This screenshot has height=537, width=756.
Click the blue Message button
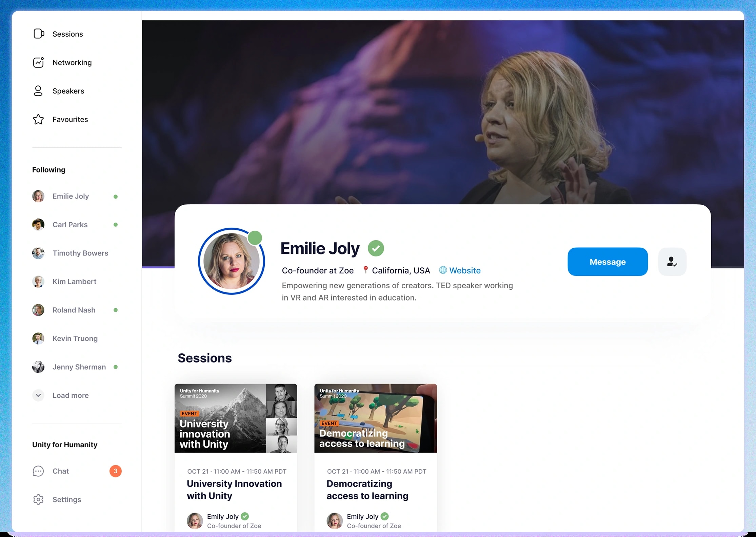click(x=608, y=262)
